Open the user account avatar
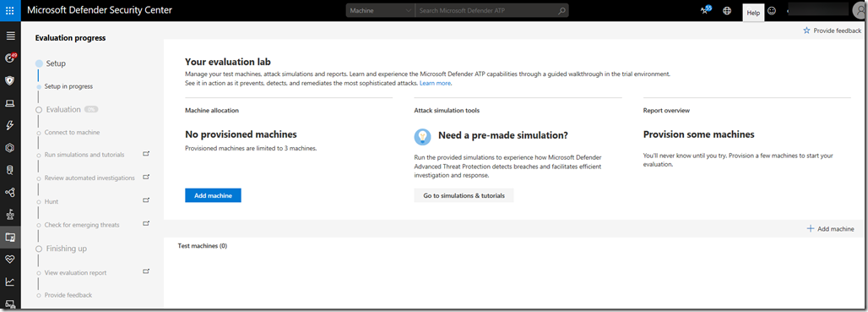The width and height of the screenshot is (868, 312). pos(860,10)
